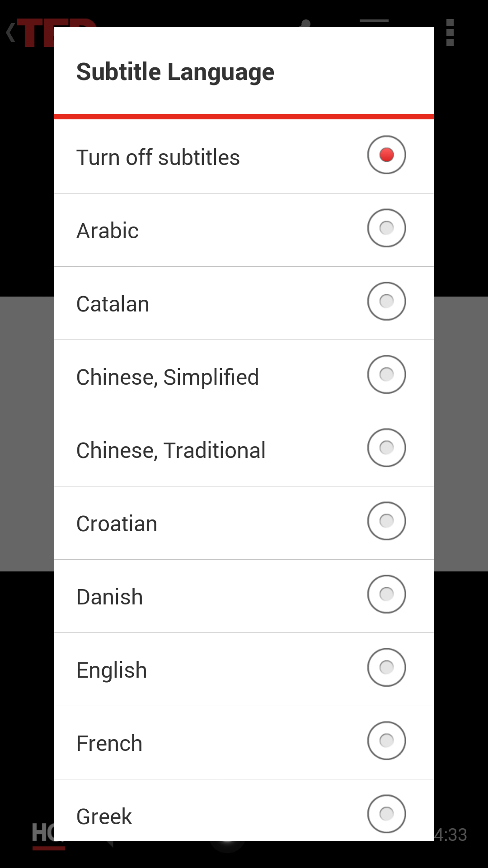Select the Turn off subtitles radio button
Screen dimensions: 488x868
click(x=386, y=155)
